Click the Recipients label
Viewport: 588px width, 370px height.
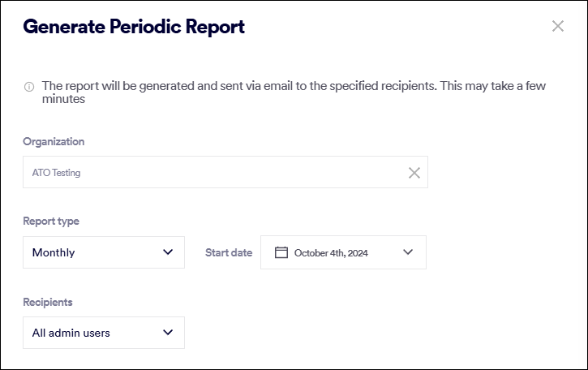[x=48, y=302]
